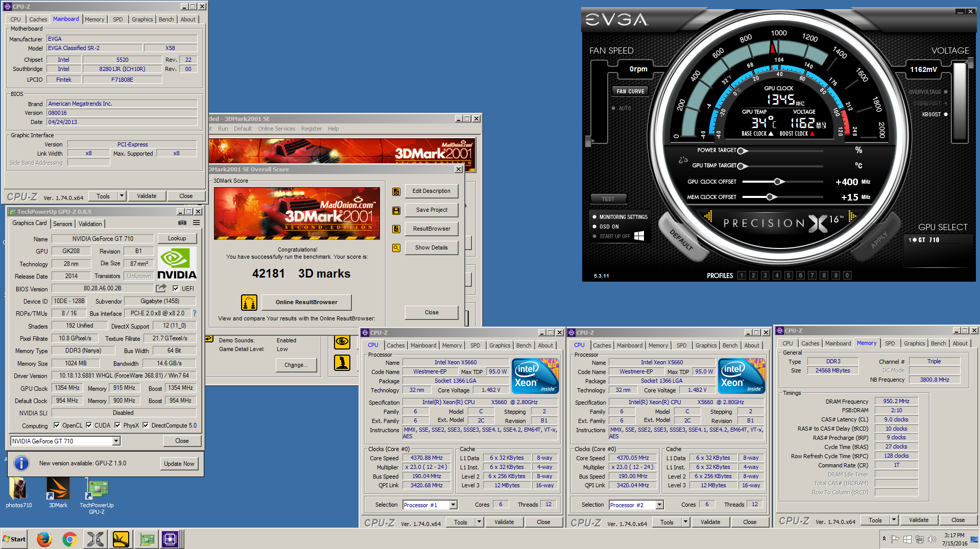This screenshot has width=980, height=549.
Task: Open the NVIDIA GeForce GT 710 card dropdown
Action: [116, 441]
